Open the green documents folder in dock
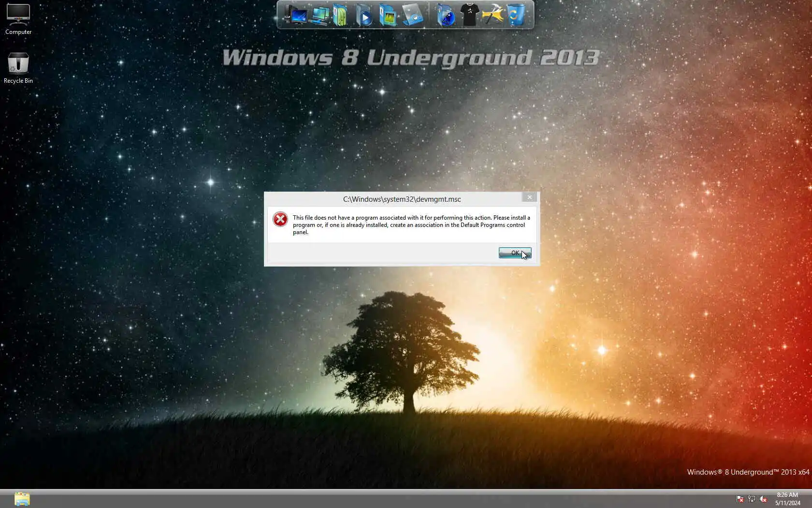Image resolution: width=812 pixels, height=508 pixels. (x=340, y=15)
